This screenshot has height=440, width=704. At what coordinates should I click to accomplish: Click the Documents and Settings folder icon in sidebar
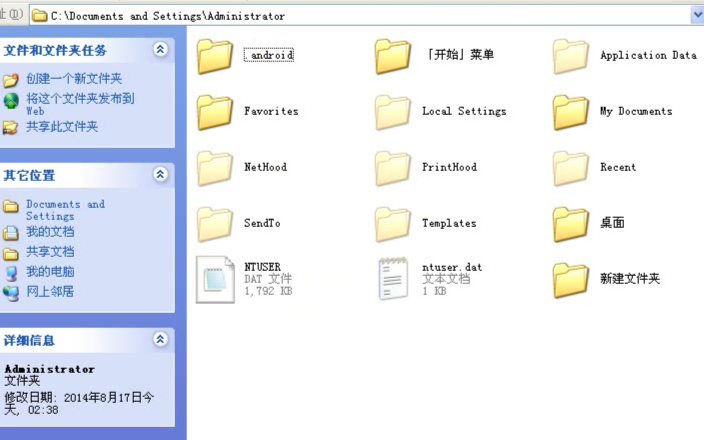(11, 207)
